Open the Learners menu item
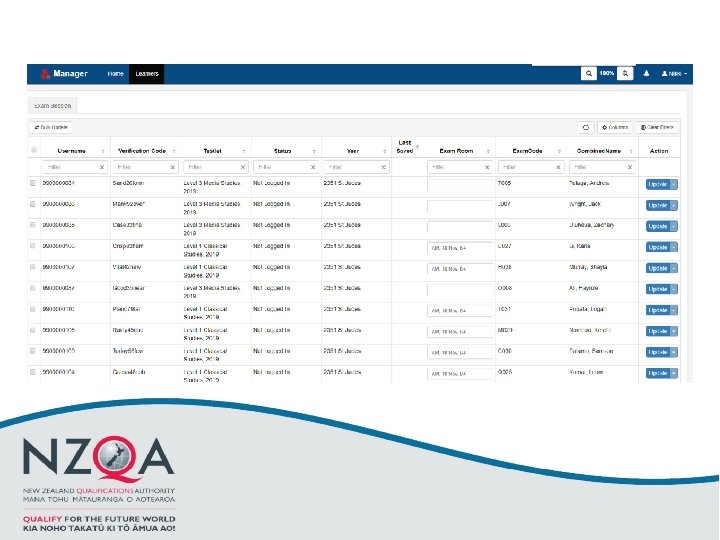 coord(147,73)
